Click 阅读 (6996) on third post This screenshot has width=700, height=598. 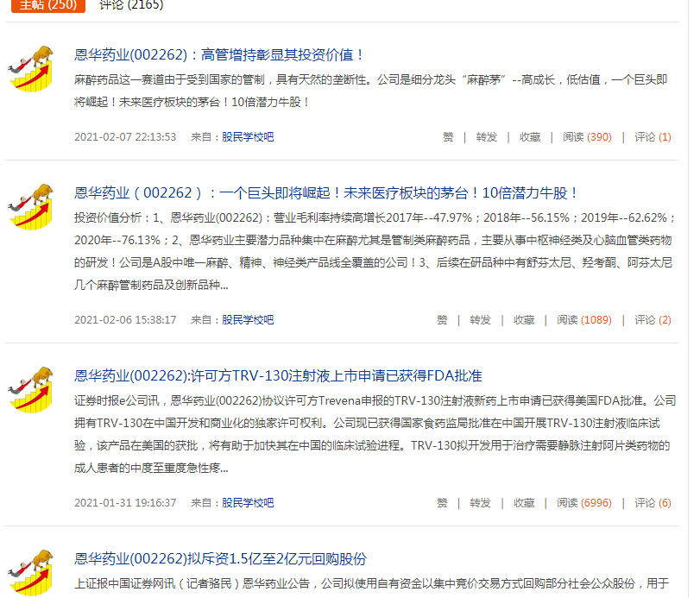click(x=584, y=503)
